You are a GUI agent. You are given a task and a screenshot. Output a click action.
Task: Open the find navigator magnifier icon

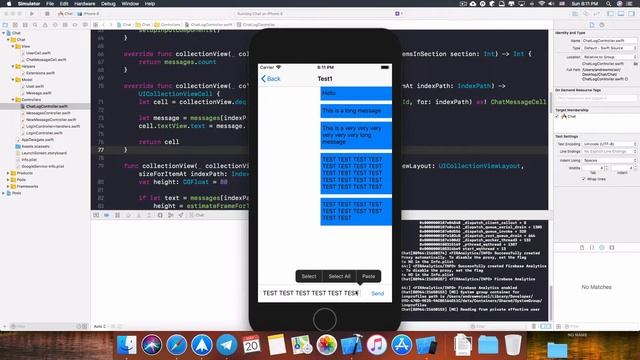pyautogui.click(x=35, y=25)
